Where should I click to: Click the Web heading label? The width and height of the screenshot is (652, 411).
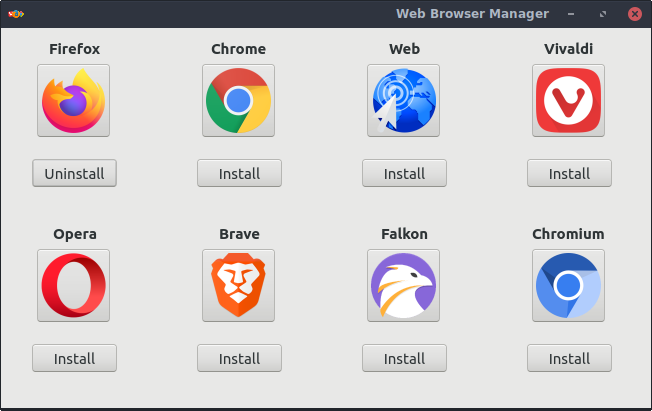tap(405, 49)
